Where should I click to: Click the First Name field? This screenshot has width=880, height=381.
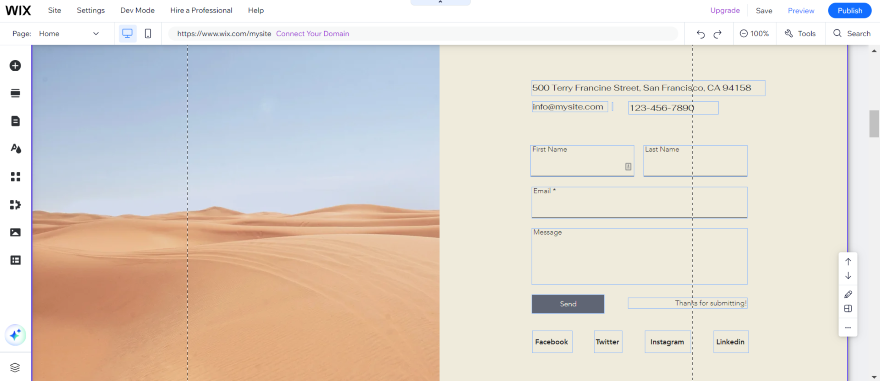click(x=582, y=161)
